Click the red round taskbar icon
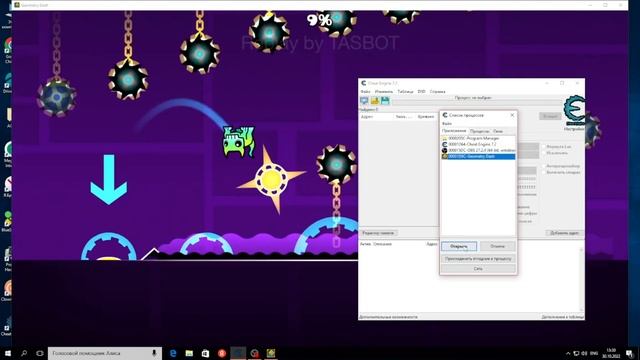640x360 pixels. (x=222, y=353)
